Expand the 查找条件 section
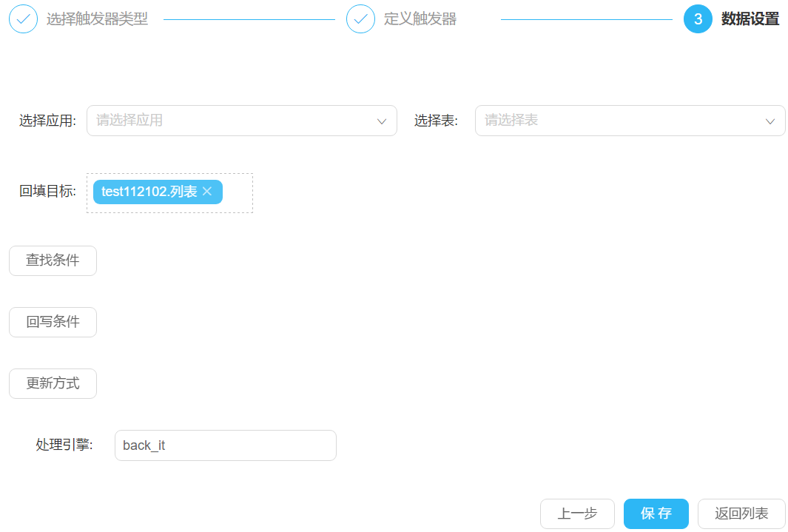 click(x=53, y=260)
